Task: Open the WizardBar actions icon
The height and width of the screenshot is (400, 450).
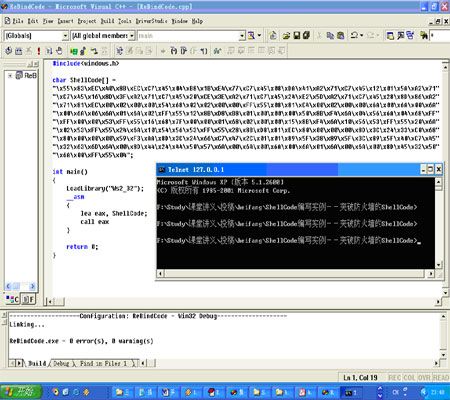Action: tap(251, 35)
